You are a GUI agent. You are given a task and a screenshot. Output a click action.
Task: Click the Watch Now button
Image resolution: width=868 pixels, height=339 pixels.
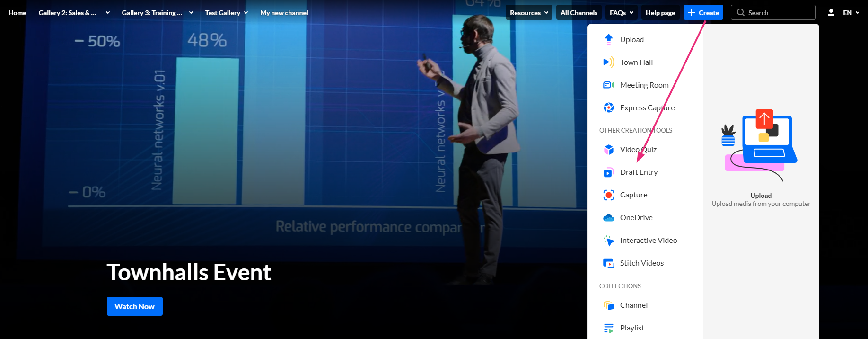(135, 306)
